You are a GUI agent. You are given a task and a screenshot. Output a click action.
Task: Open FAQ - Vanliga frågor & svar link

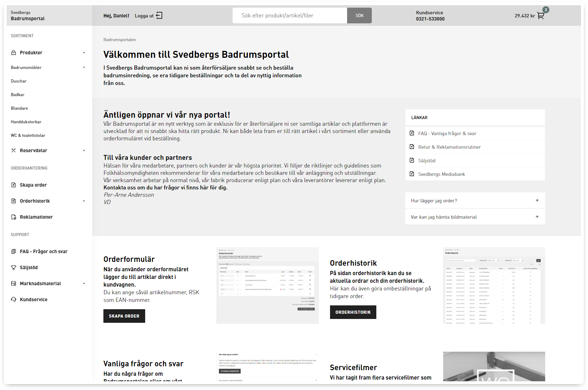[x=447, y=133]
